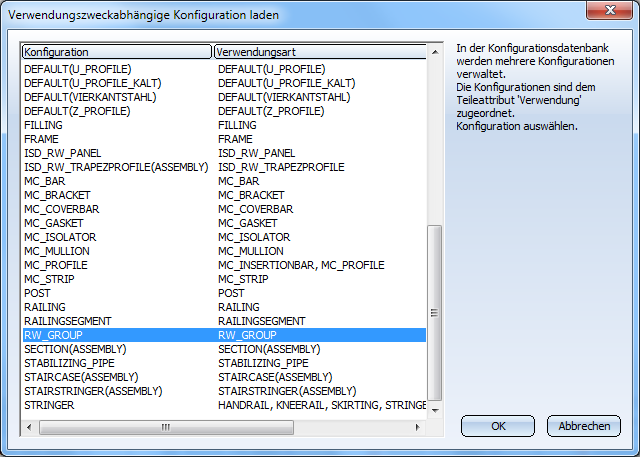
Task: Cancel with the Abbrechen button
Action: [584, 426]
